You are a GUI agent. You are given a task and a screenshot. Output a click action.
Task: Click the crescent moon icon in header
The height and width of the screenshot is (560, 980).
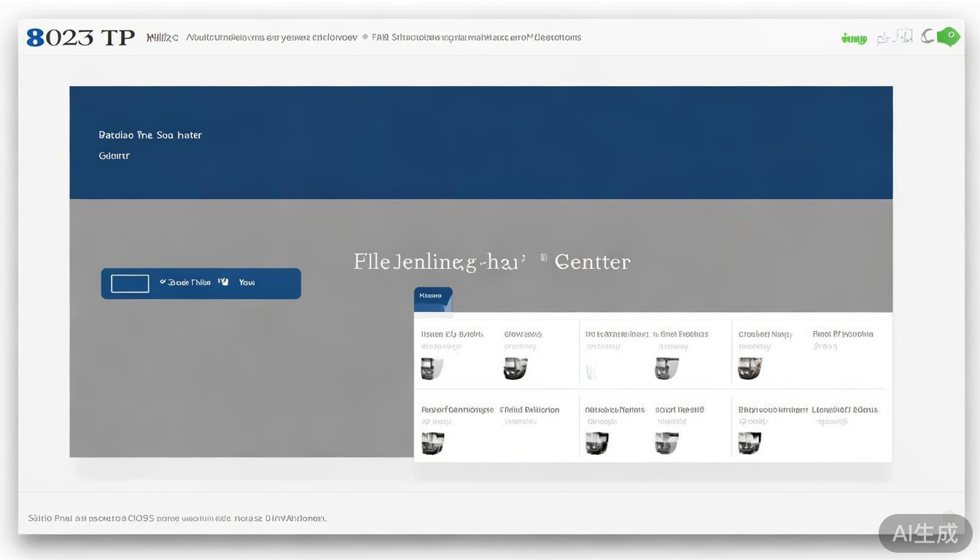pyautogui.click(x=927, y=36)
